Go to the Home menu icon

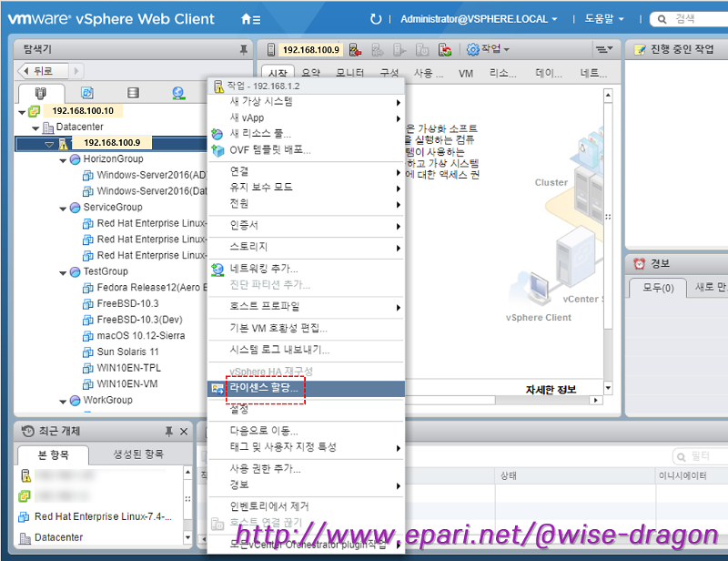click(250, 19)
